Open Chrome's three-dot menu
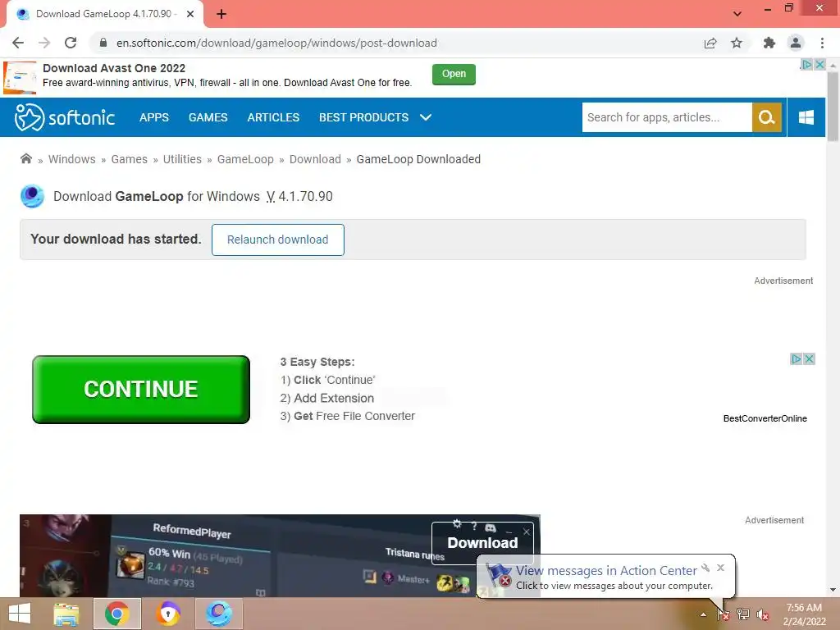 822,43
